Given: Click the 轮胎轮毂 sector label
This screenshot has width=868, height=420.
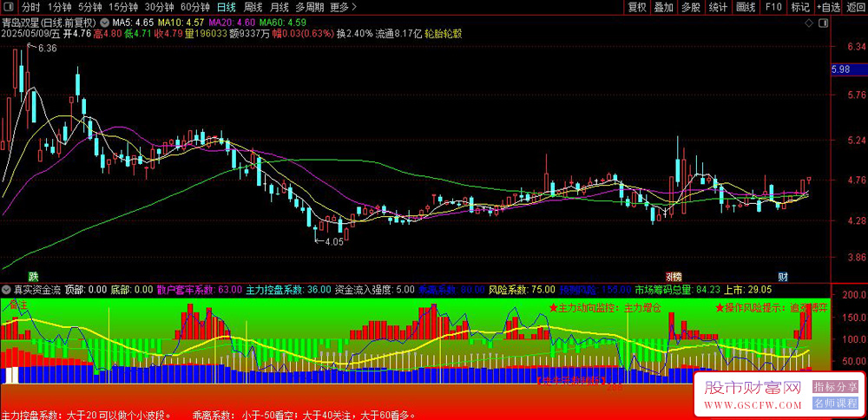Looking at the screenshot, I should (x=444, y=34).
